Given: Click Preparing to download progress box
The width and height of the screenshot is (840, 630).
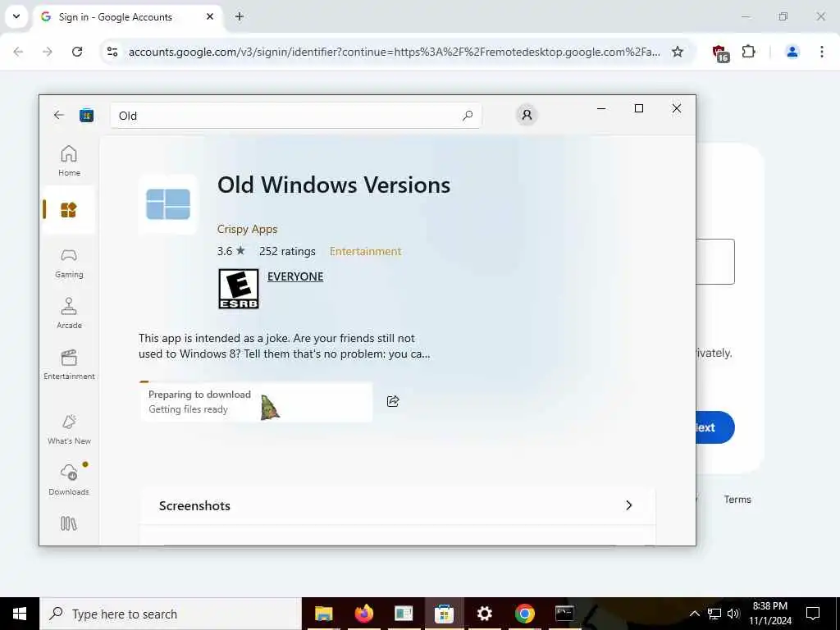Looking at the screenshot, I should (257, 402).
